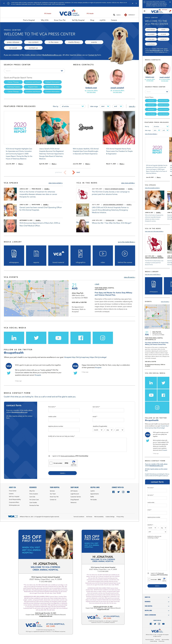Viewport: 172px width, 644px height.
Task: Click the header search magnifier icon
Action: pyautogui.click(x=114, y=15)
